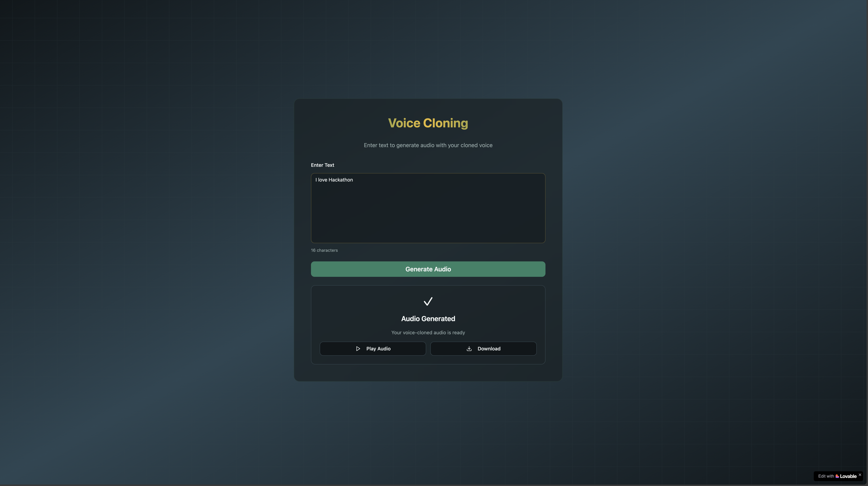Click the Voice Cloning heading

coord(428,123)
